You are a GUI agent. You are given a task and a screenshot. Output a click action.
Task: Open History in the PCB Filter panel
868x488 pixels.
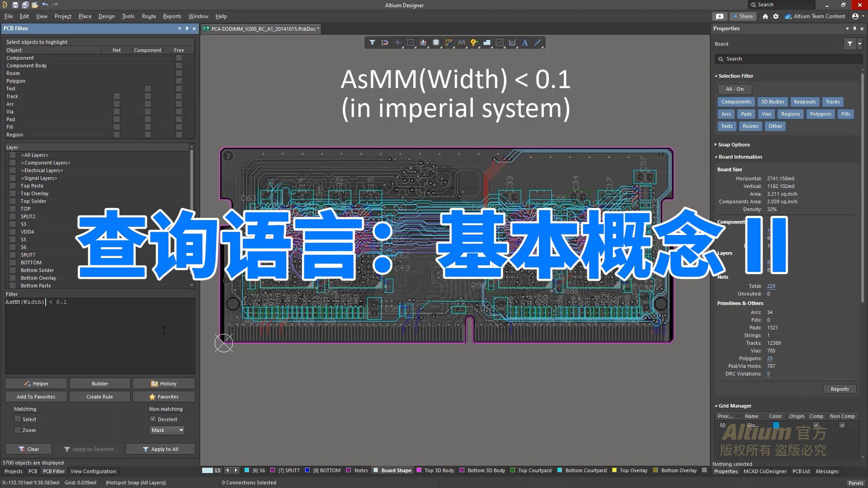[164, 383]
